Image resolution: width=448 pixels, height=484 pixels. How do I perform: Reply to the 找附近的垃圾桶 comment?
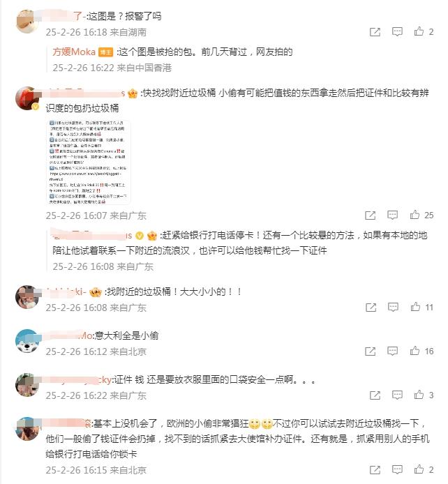(x=393, y=307)
